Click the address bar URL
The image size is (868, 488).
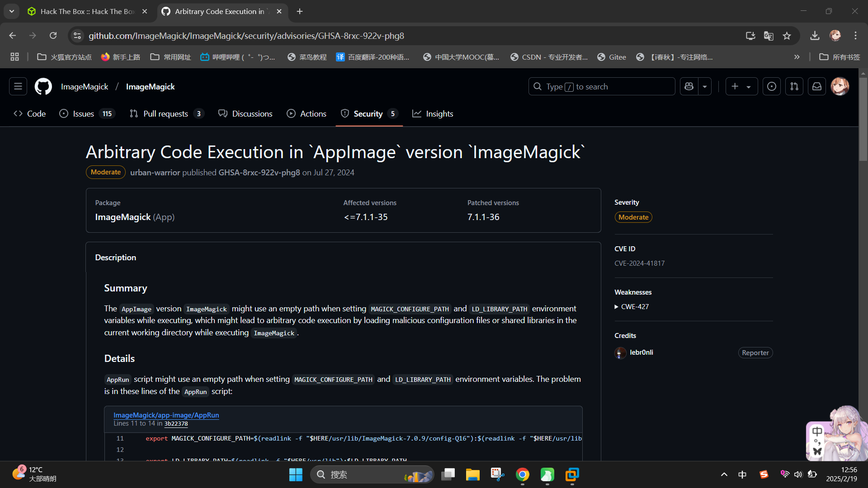click(x=246, y=36)
